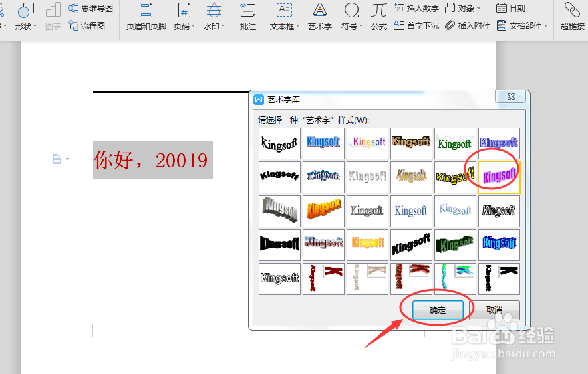Click the 取消 cancel button

(x=494, y=310)
